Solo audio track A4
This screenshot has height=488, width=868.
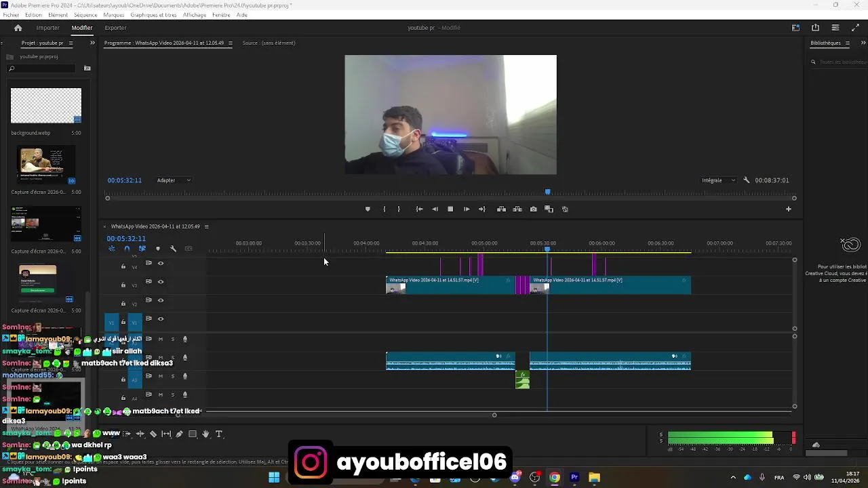[x=172, y=394]
